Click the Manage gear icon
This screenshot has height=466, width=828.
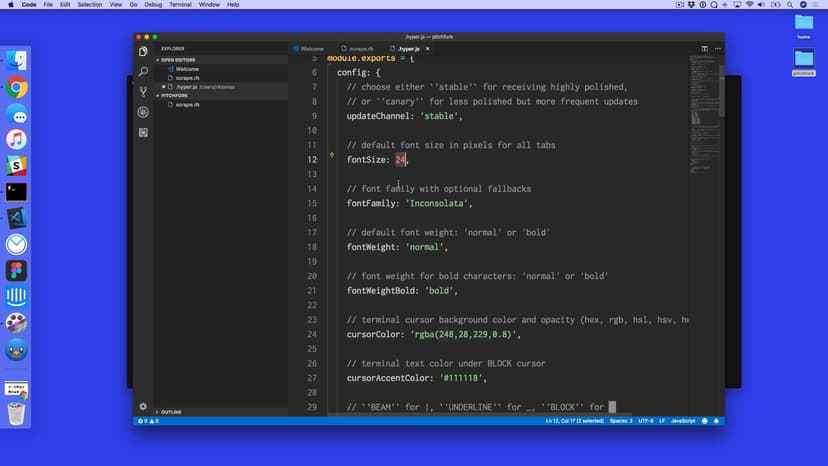click(x=143, y=407)
